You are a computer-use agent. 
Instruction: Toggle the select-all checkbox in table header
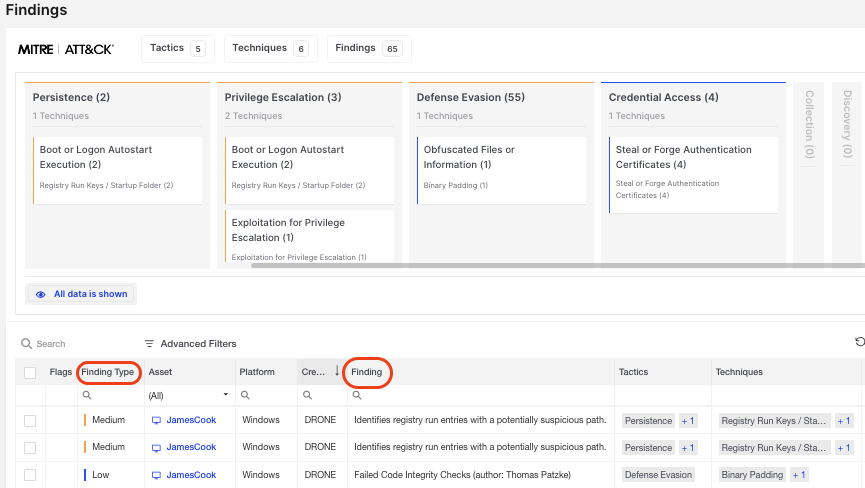[30, 373]
